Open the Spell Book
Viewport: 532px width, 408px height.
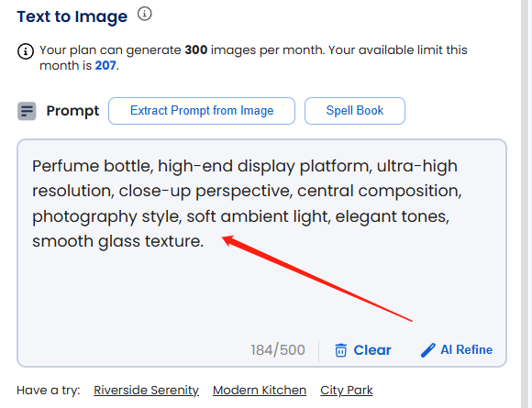point(355,111)
